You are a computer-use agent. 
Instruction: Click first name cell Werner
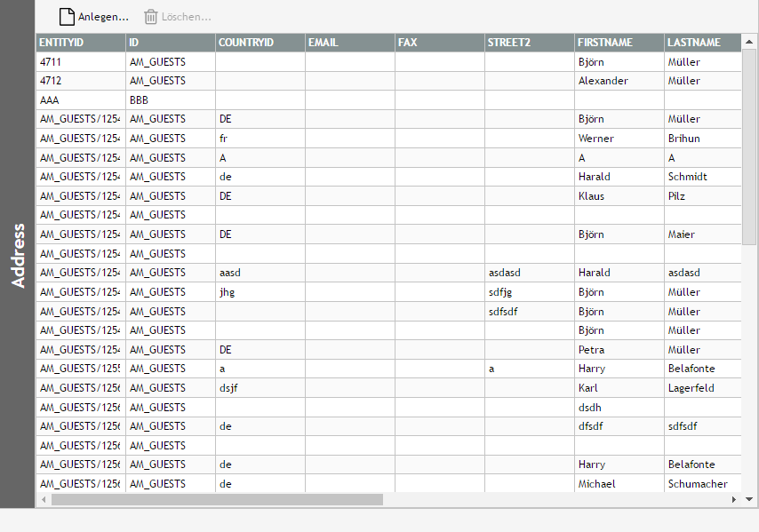619,139
